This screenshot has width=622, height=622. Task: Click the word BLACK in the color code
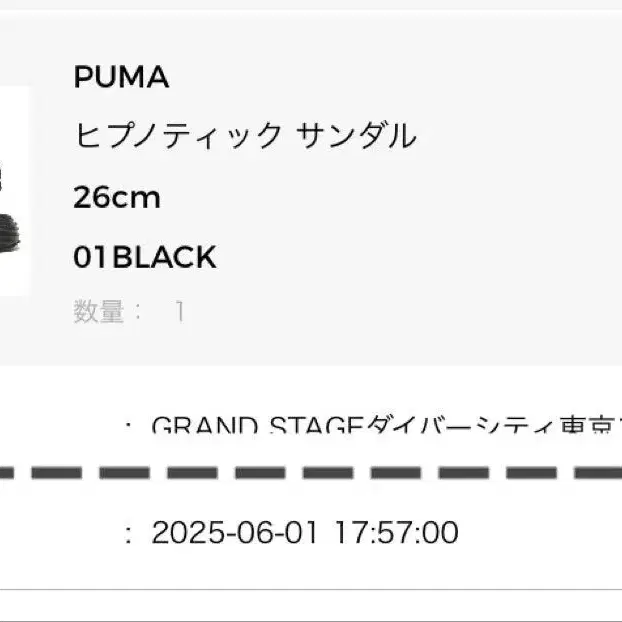[163, 257]
